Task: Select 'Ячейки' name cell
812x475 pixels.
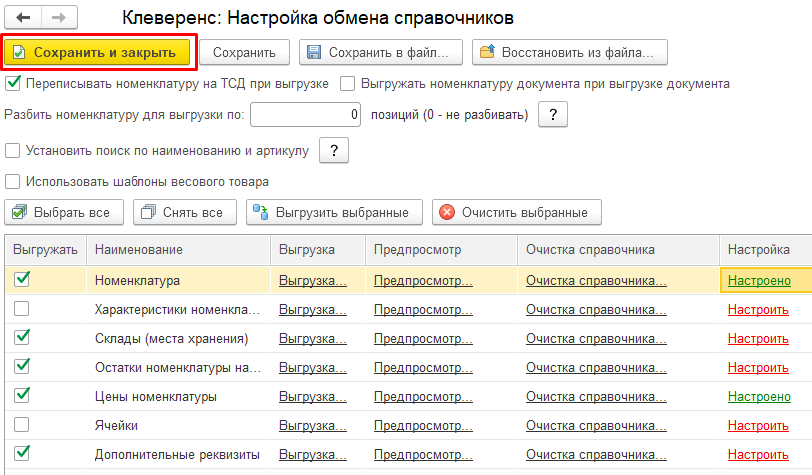Action: click(179, 426)
